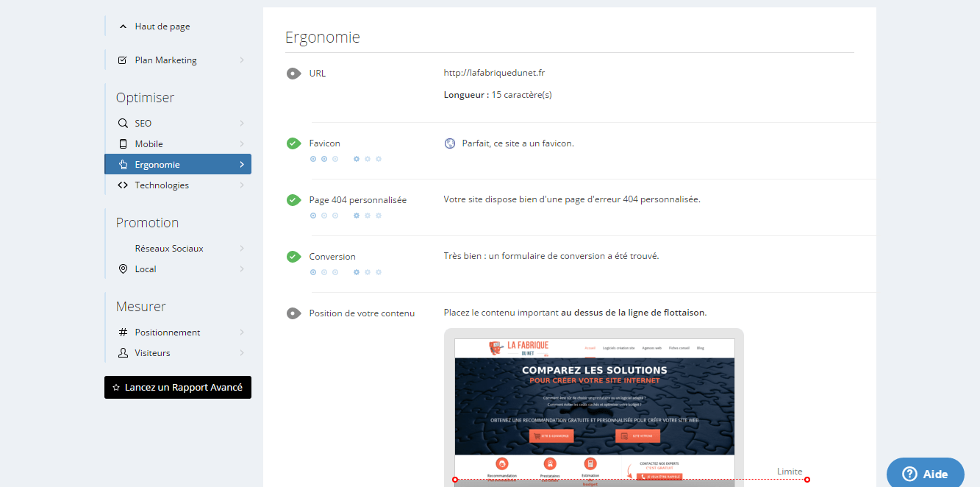Click the phone icon beside Mobile
The width and height of the screenshot is (980, 487).
pos(123,144)
